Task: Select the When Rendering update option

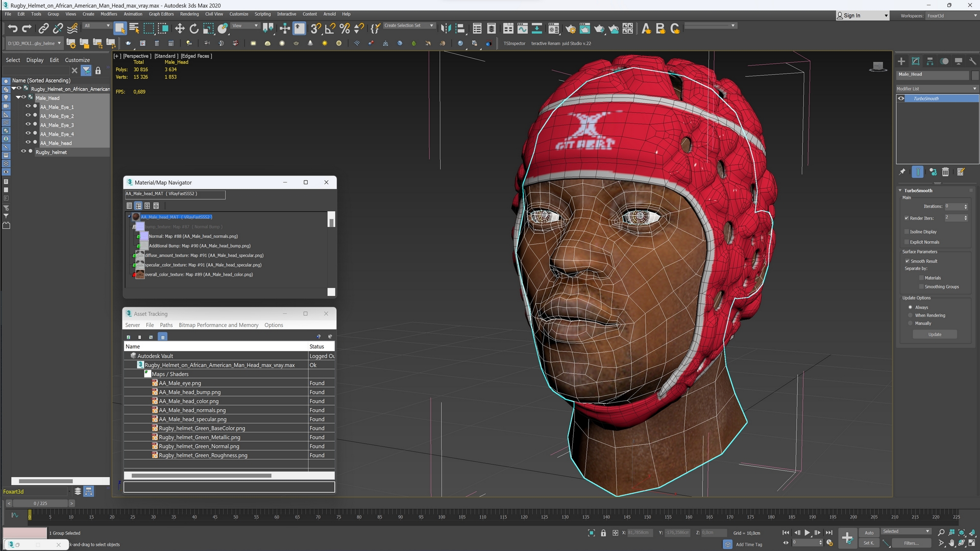Action: coord(910,315)
